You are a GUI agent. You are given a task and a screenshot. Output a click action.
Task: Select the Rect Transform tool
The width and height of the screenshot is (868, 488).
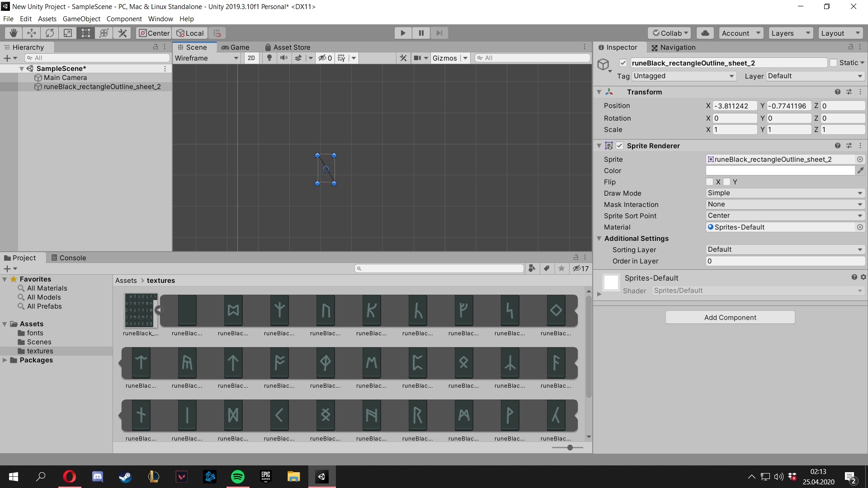click(x=85, y=33)
